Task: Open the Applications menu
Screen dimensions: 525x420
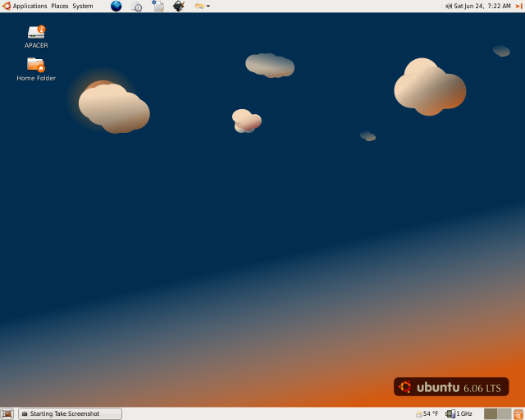Action: tap(25, 6)
